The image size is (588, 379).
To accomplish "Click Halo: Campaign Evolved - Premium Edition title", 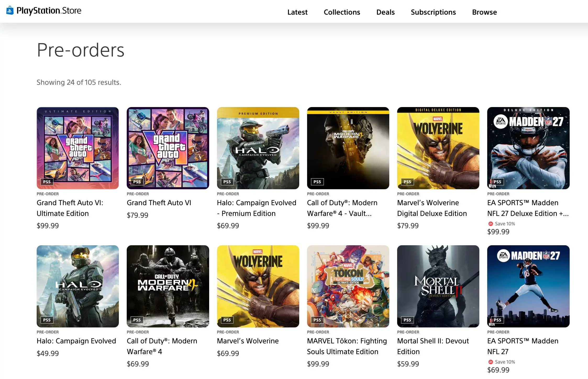I will coord(257,208).
